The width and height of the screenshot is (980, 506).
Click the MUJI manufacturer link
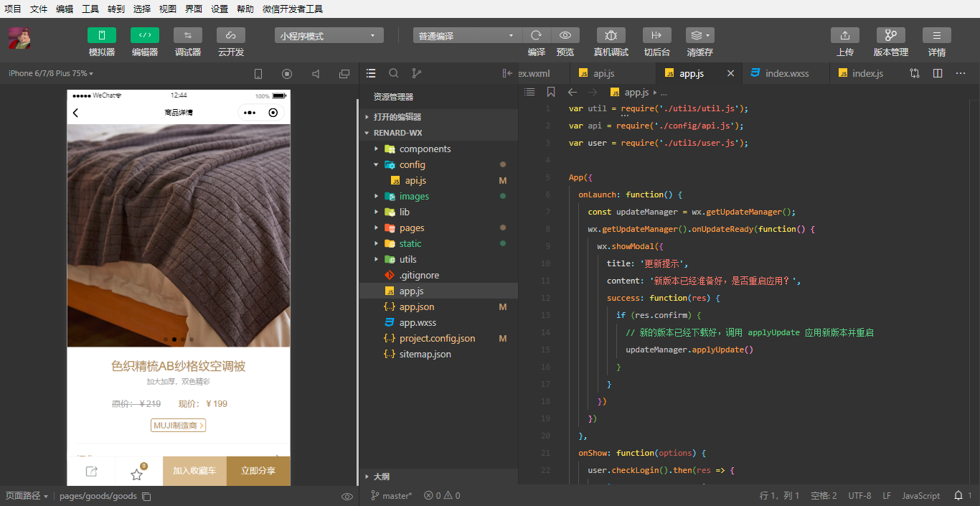tap(179, 426)
